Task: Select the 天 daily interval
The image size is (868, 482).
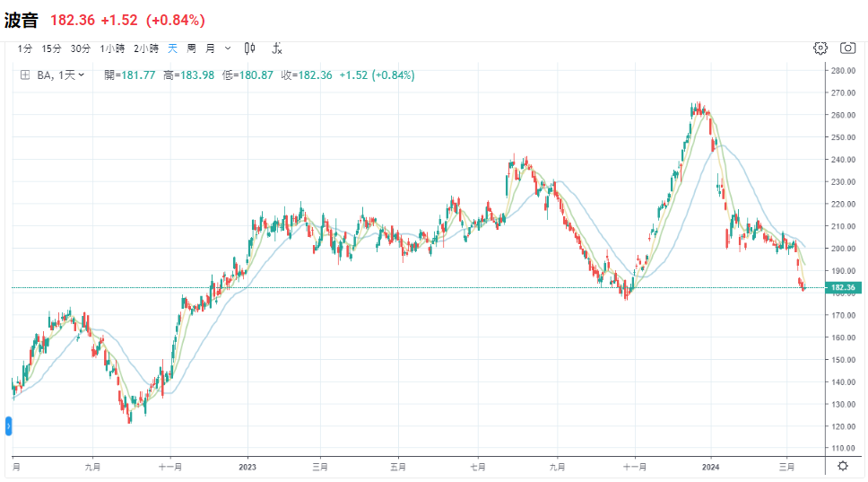Action: 173,48
